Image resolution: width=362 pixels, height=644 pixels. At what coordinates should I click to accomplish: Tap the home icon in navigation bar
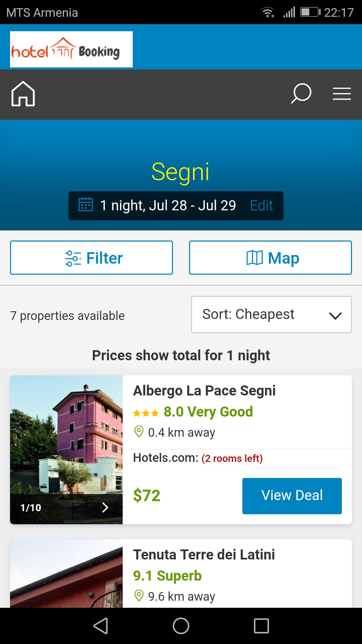pyautogui.click(x=23, y=94)
